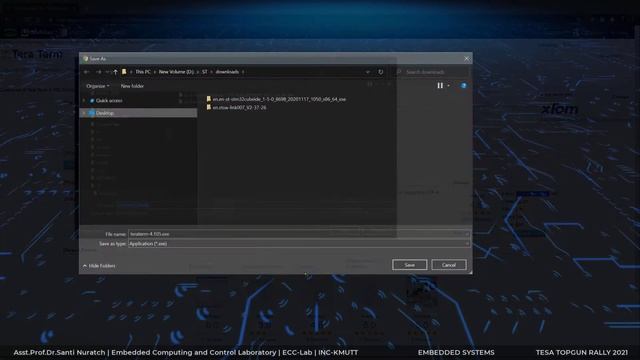Open the Organize menu

tap(98, 86)
